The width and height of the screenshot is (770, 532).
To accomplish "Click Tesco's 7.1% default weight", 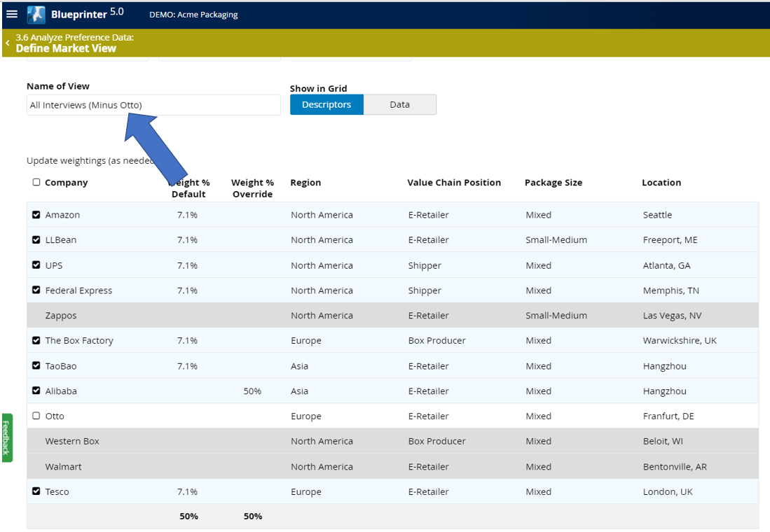I will coord(188,492).
